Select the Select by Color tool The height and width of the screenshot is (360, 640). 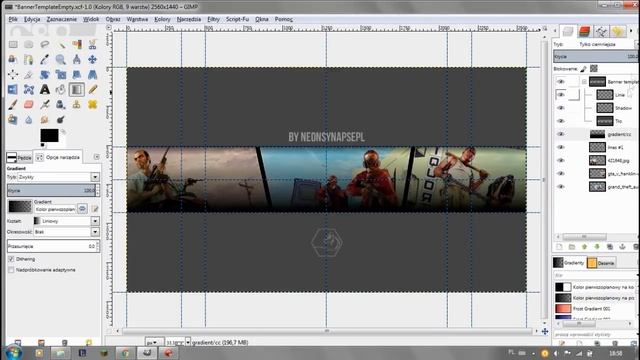pyautogui.click(x=77, y=44)
